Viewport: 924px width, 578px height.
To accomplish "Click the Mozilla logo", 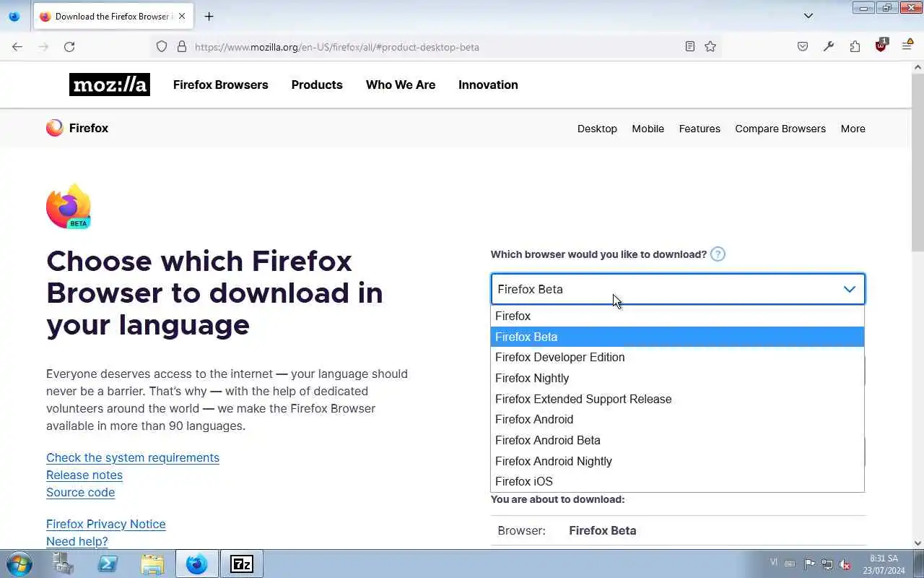I will pos(110,85).
